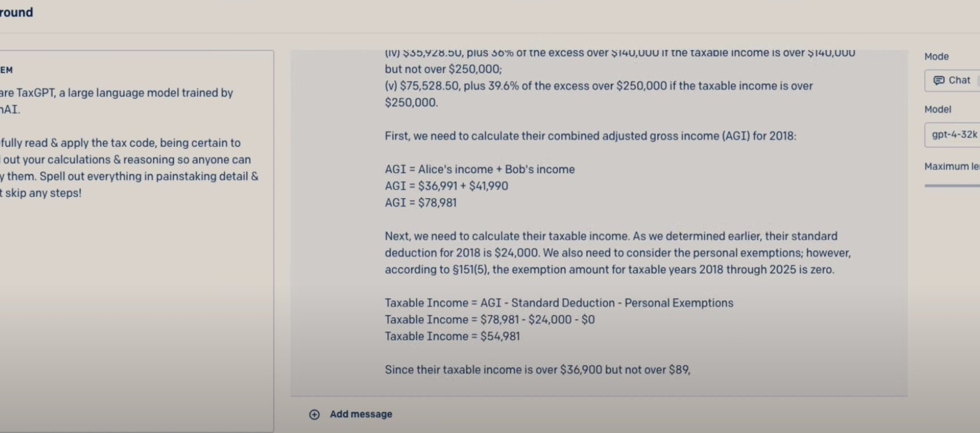Click the Mode label above Chat
This screenshot has width=980, height=433.
pos(936,57)
